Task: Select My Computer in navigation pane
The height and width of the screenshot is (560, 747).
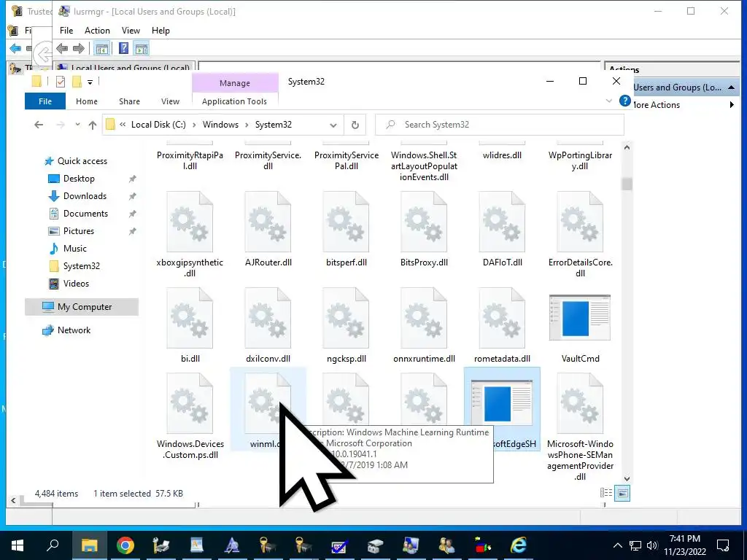Action: coord(82,307)
